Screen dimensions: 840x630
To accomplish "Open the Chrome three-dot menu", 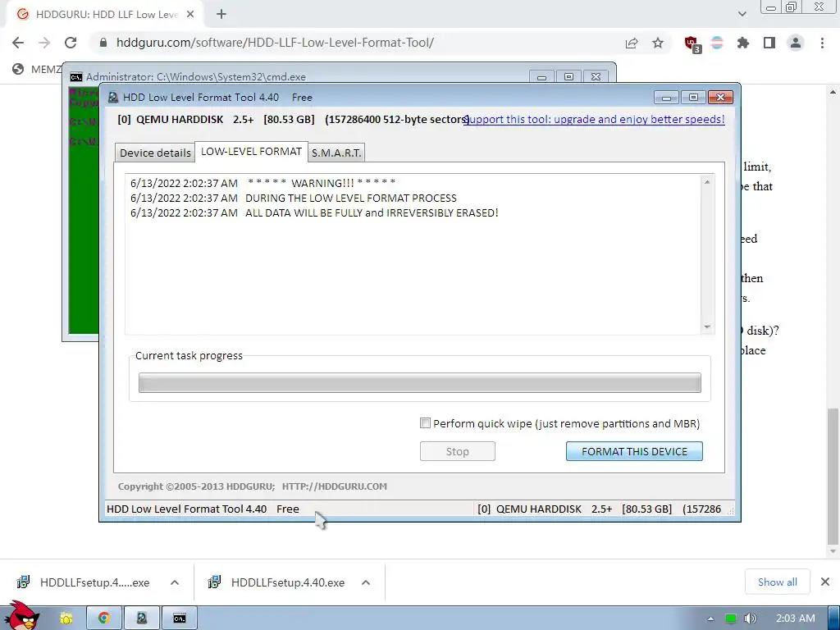I will pyautogui.click(x=822, y=43).
